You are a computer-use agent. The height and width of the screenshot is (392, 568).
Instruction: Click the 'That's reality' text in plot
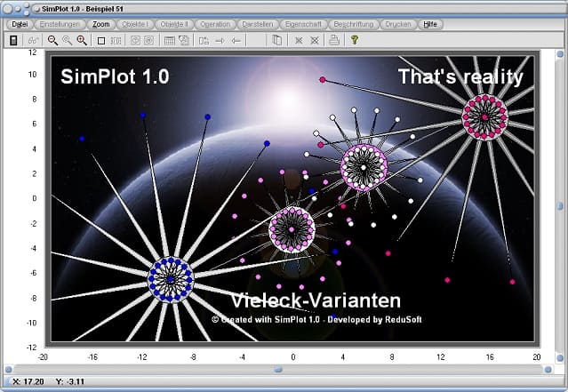tap(460, 76)
